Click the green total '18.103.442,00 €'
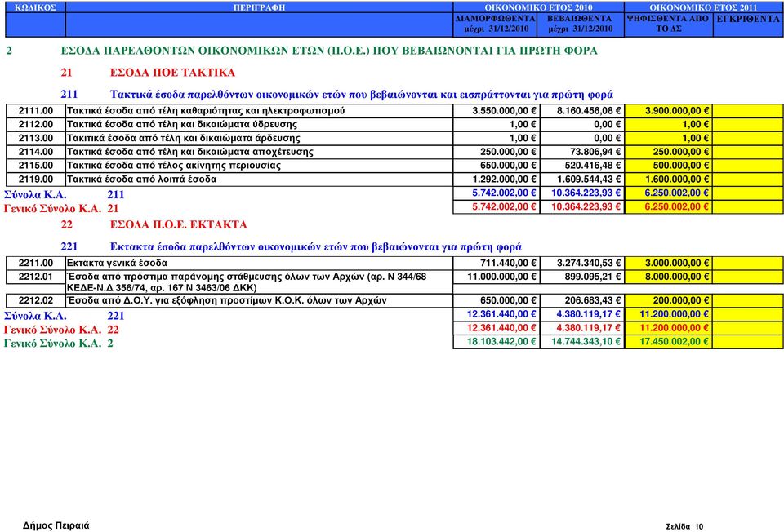 (x=501, y=342)
